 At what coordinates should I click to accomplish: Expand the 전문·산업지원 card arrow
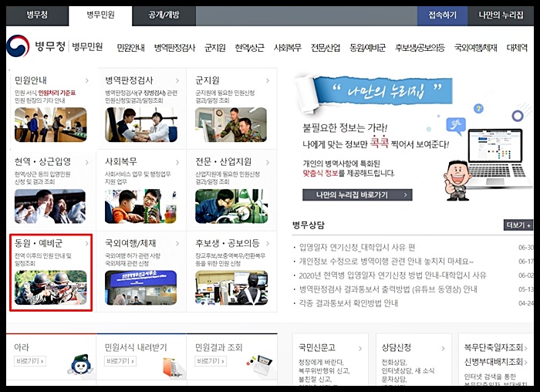coord(268,162)
